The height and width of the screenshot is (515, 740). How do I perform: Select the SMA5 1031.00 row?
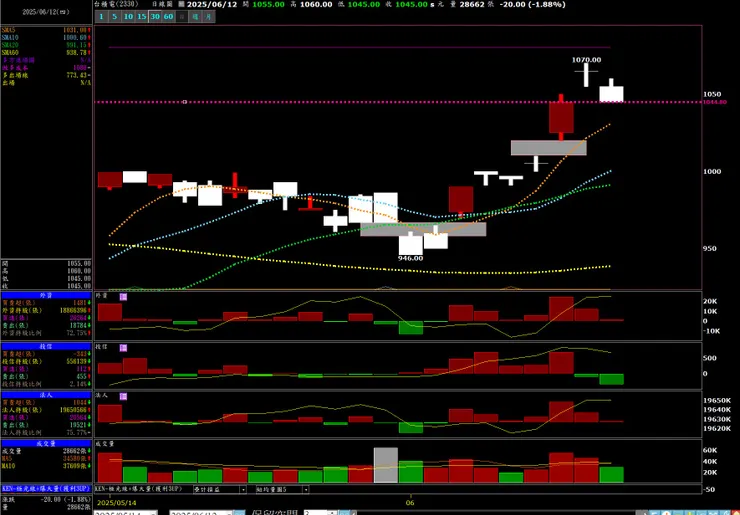pyautogui.click(x=46, y=30)
